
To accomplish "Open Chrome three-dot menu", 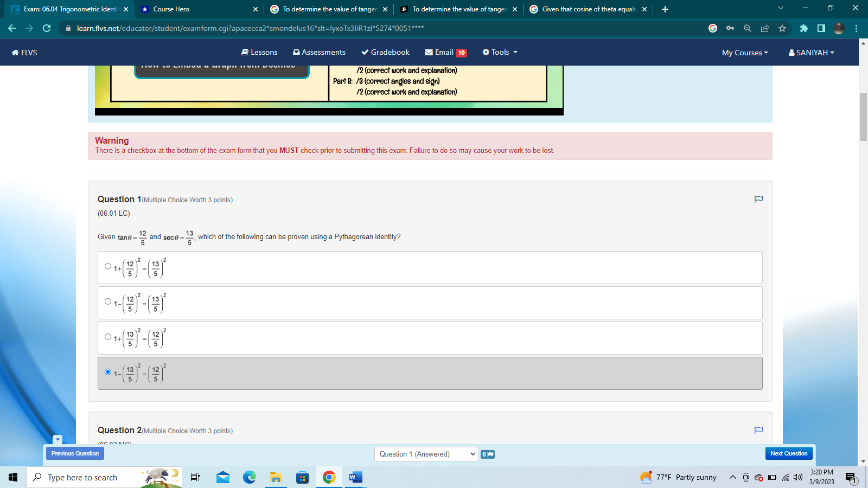I will point(856,28).
